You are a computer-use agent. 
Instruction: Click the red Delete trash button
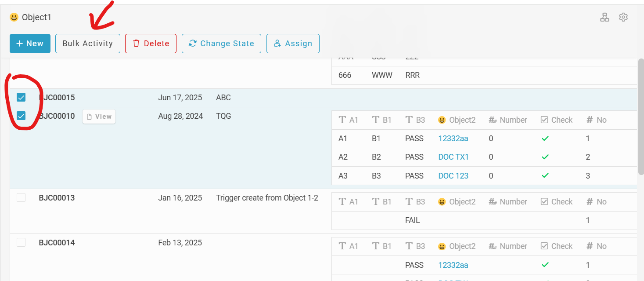(151, 44)
